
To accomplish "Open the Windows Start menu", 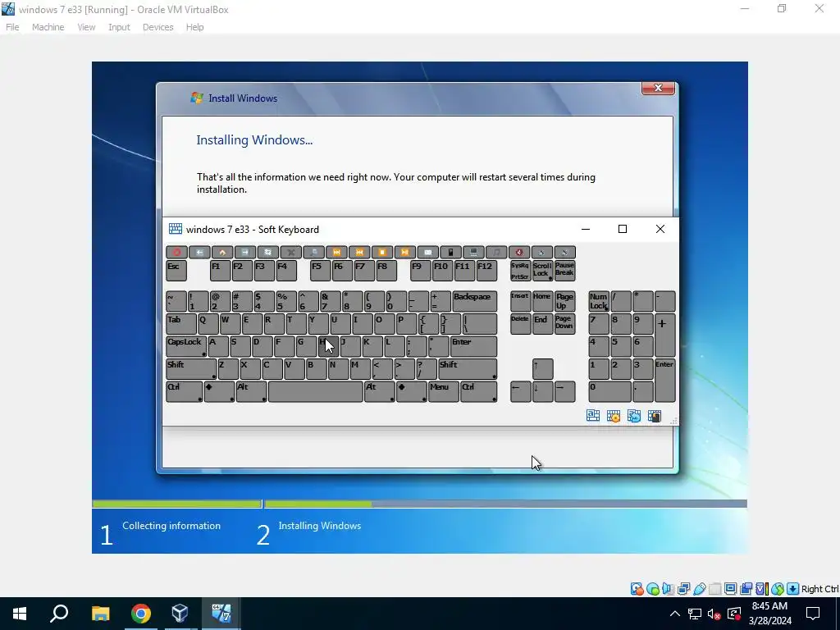I will (20, 614).
